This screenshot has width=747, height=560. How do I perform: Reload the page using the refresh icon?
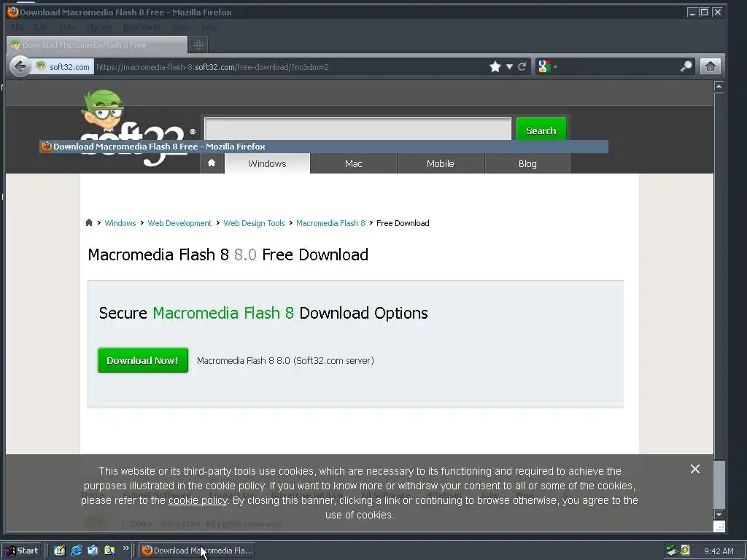[x=522, y=66]
